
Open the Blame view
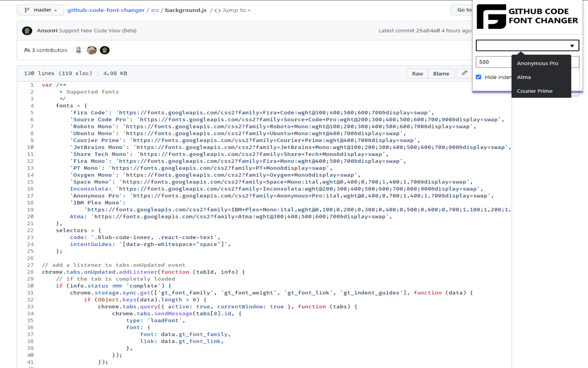(x=441, y=74)
